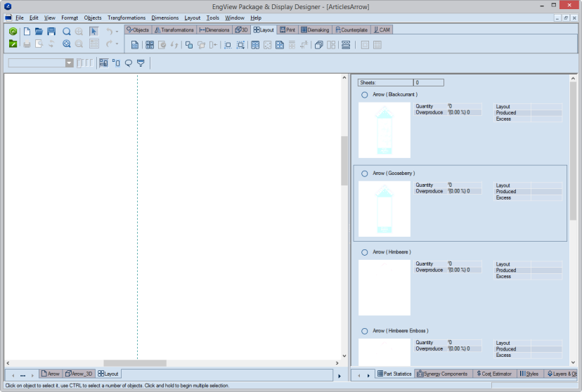
Task: Switch to the Arrow_3D drawing tab
Action: [79, 374]
